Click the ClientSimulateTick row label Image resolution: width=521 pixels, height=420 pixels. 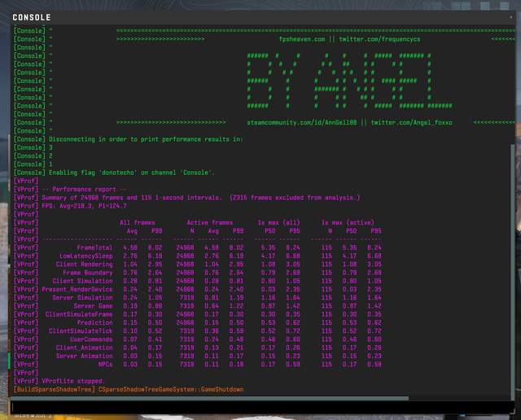[81, 331]
